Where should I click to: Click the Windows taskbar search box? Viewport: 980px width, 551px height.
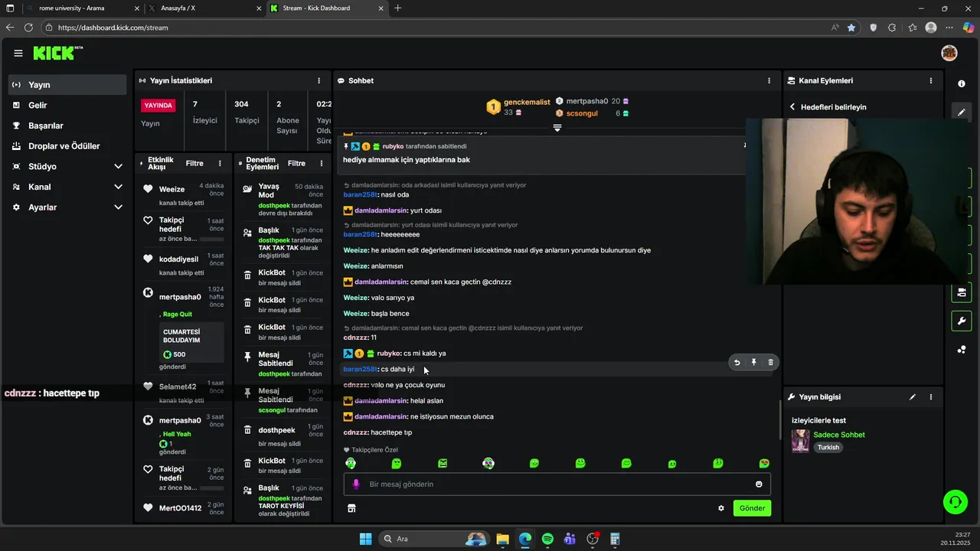pos(433,539)
